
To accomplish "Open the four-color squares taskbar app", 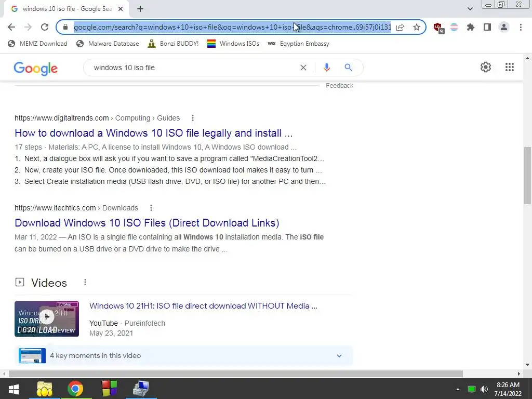I will (x=109, y=389).
